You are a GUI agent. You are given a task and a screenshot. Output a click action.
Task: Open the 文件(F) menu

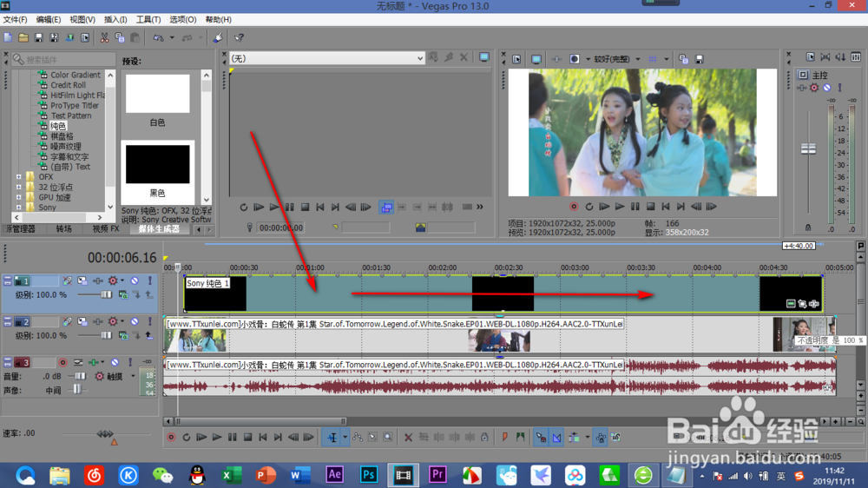[x=15, y=19]
